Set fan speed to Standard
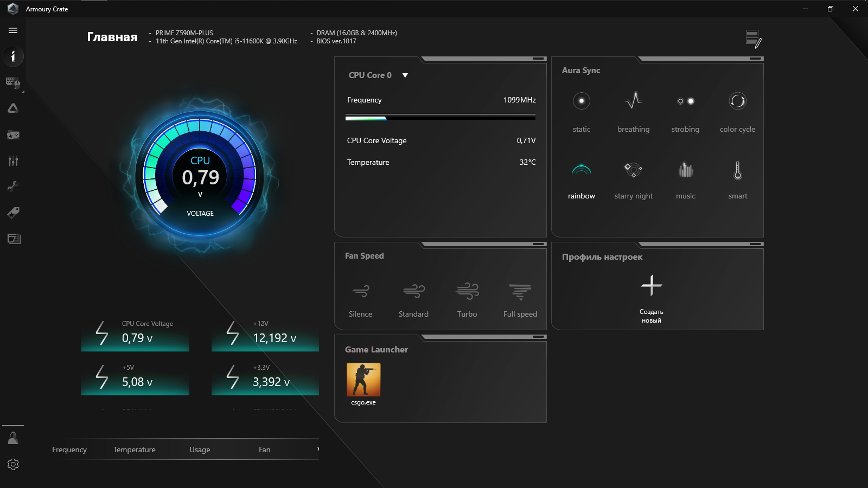Screen dimensions: 868x488 (414, 300)
